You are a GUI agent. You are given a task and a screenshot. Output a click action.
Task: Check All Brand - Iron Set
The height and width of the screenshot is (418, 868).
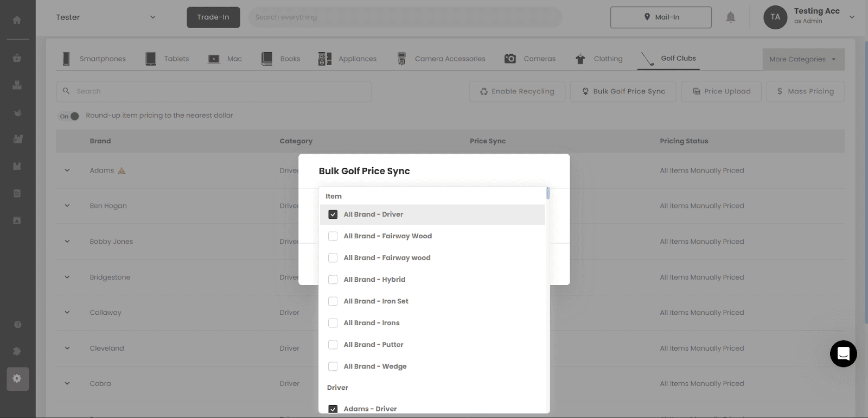click(333, 301)
